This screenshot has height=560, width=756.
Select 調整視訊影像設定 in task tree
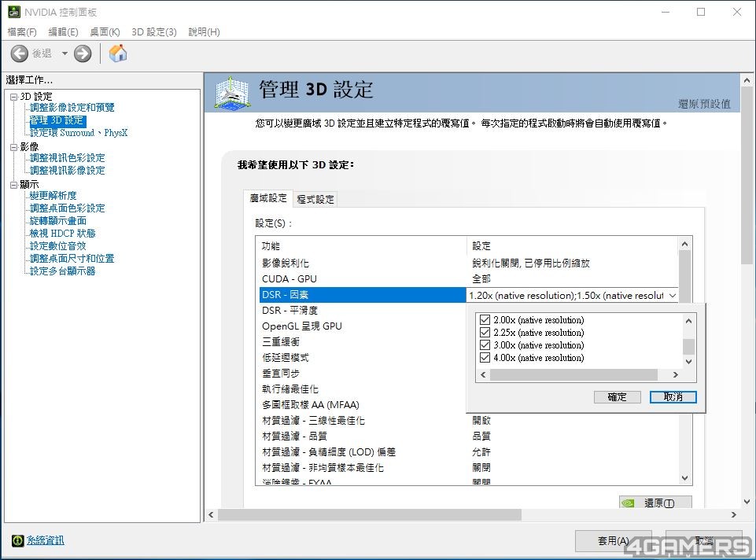[x=67, y=170]
